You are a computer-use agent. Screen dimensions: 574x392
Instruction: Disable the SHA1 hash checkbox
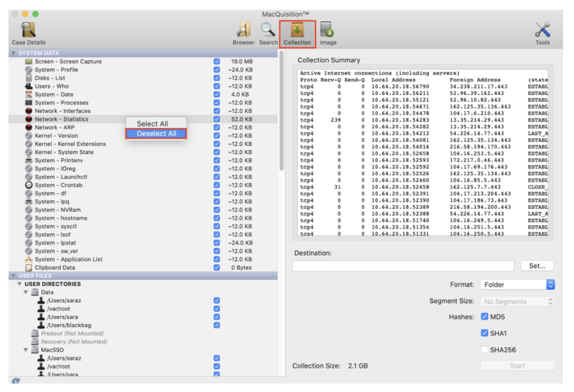pos(484,333)
